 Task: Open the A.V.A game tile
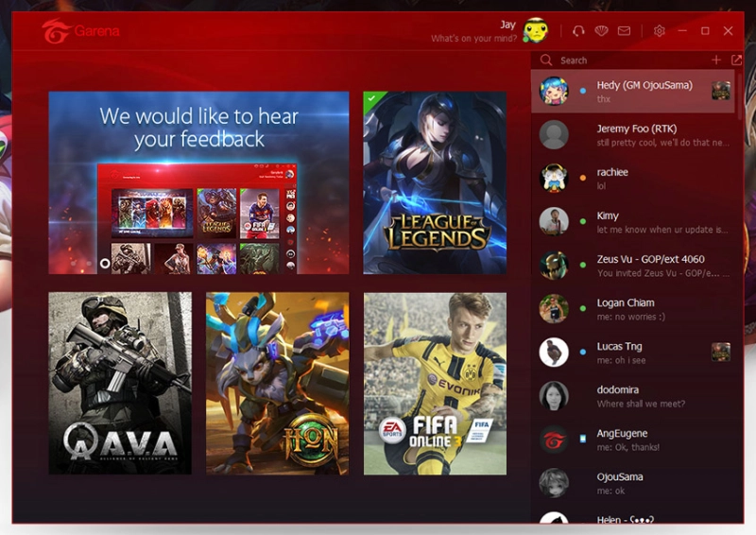[x=120, y=383]
